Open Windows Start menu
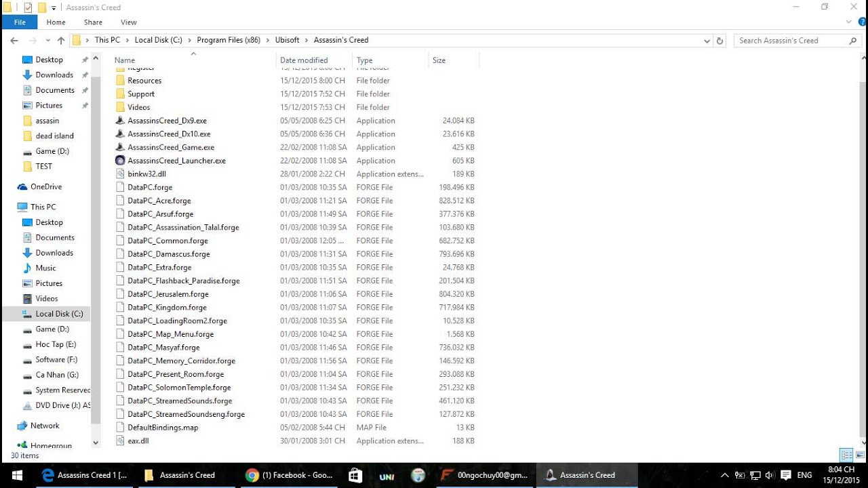Image resolution: width=868 pixels, height=488 pixels. 16,475
